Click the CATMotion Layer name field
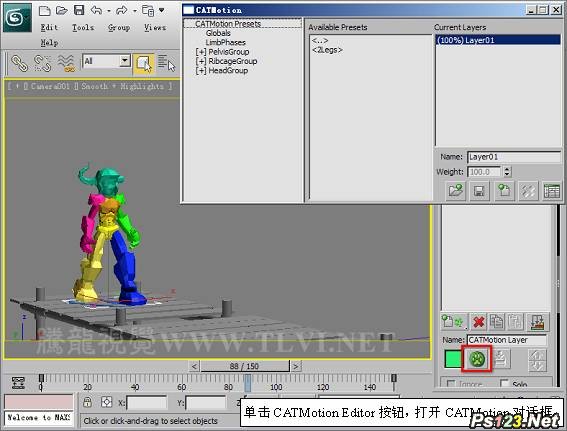This screenshot has height=431, width=567. [x=507, y=340]
